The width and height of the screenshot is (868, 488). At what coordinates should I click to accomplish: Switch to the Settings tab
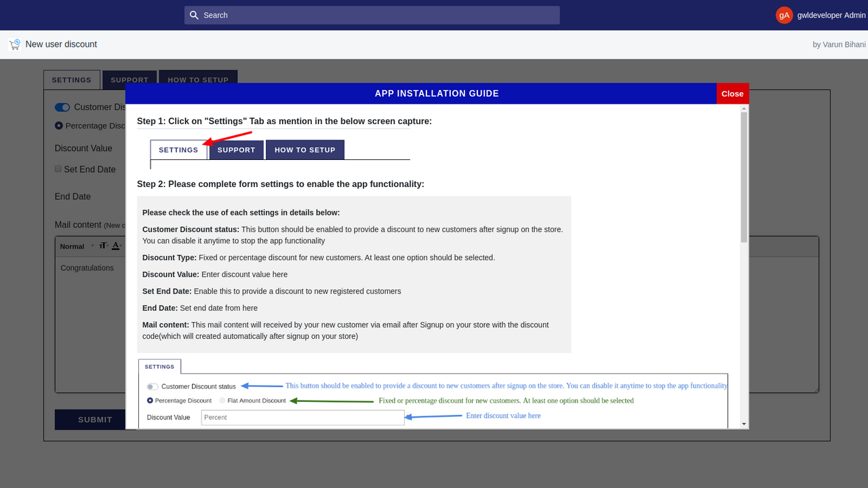click(72, 80)
